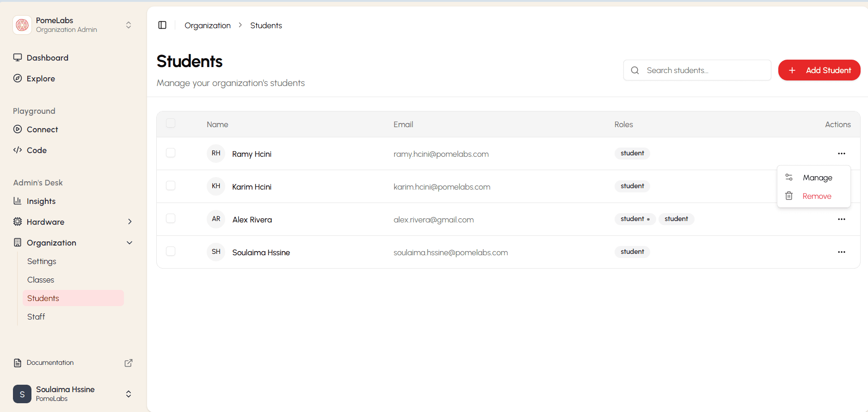Toggle the select-all checkbox in table header
Image resolution: width=868 pixels, height=412 pixels.
(171, 123)
